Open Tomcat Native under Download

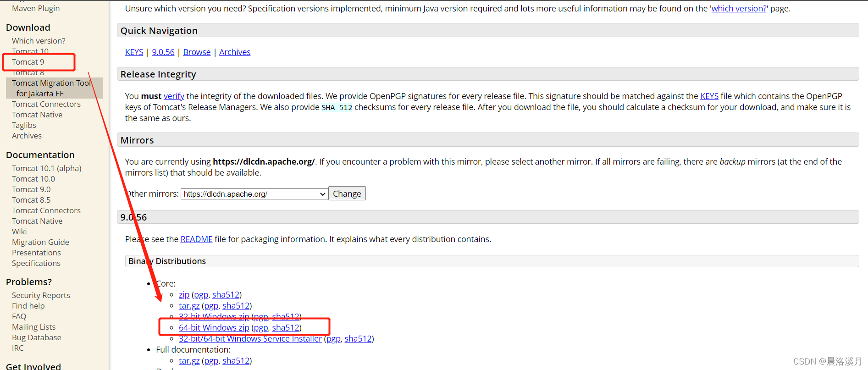tap(37, 115)
